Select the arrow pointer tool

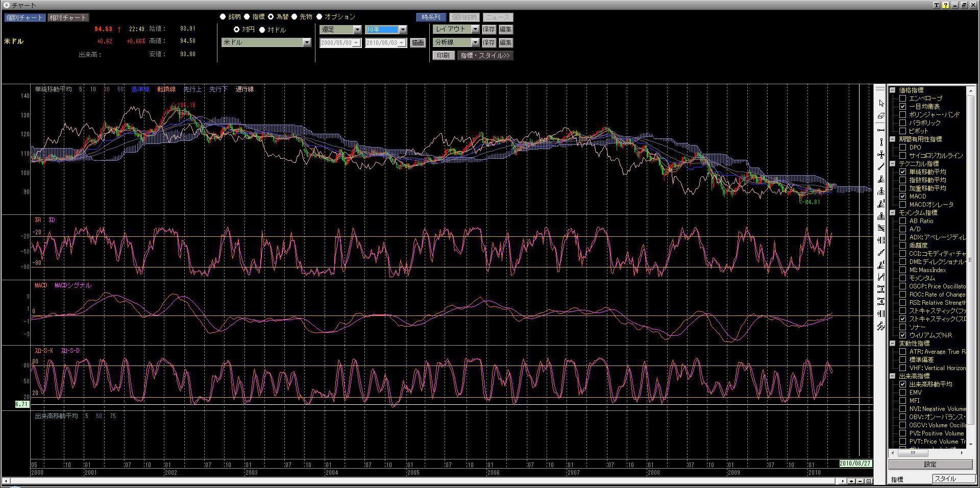(881, 104)
